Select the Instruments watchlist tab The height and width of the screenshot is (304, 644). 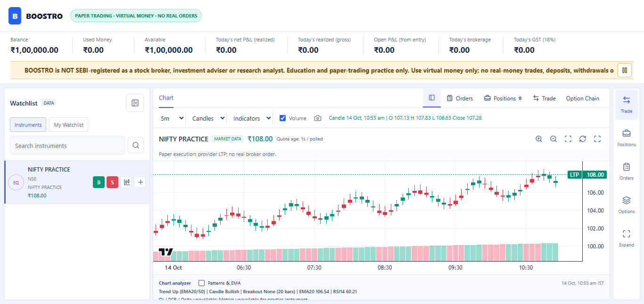[28, 125]
